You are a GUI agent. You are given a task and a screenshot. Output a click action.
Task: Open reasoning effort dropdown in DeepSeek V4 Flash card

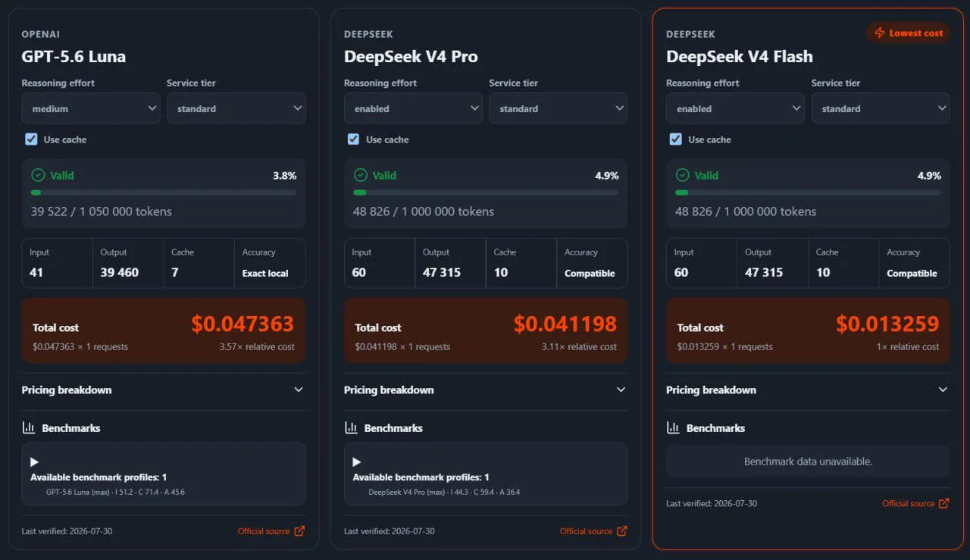[x=735, y=108]
